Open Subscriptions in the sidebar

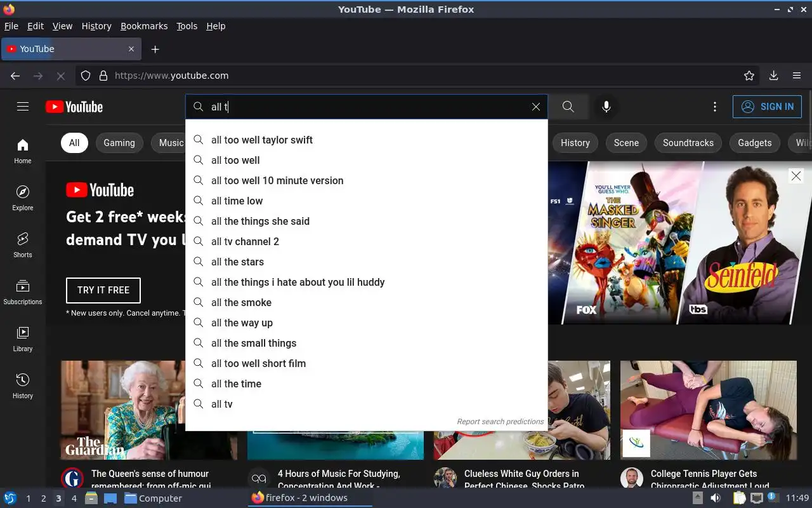tap(23, 293)
